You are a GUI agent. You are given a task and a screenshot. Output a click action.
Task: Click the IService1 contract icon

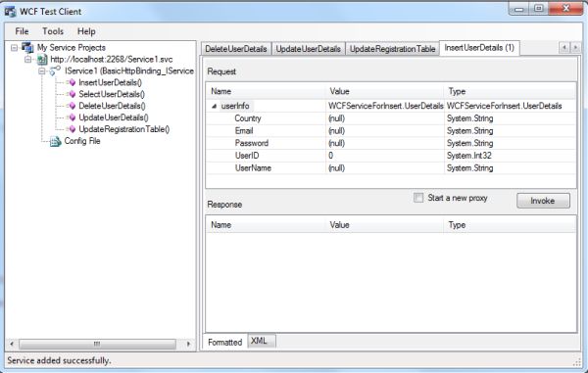click(x=55, y=70)
